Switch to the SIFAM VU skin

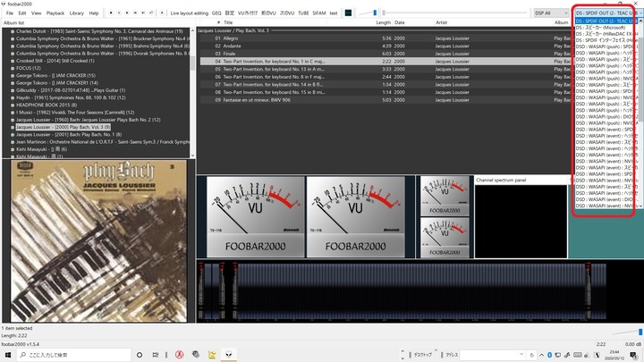318,13
